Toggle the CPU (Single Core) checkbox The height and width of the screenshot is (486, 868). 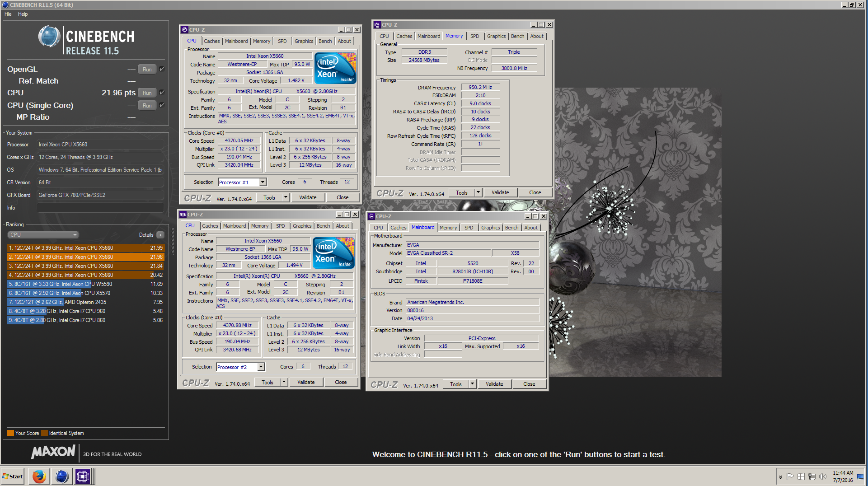(x=162, y=105)
